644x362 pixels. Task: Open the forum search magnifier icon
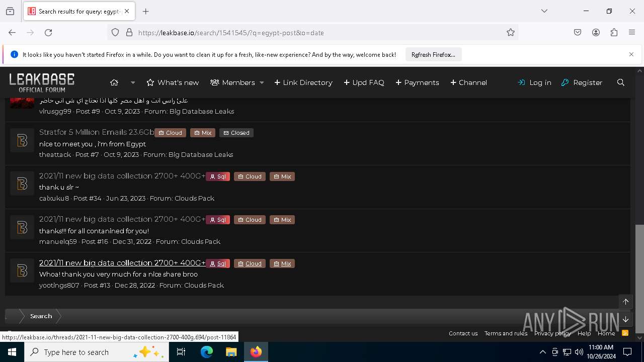pyautogui.click(x=621, y=82)
